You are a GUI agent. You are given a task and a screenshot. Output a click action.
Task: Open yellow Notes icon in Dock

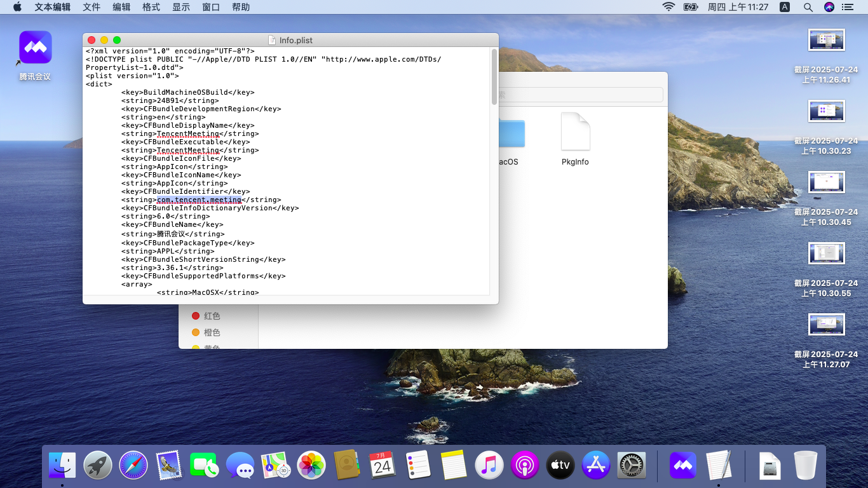tap(454, 466)
